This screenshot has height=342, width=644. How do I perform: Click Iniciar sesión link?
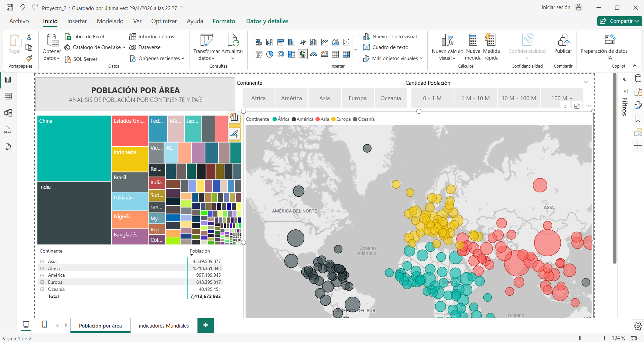pyautogui.click(x=556, y=7)
